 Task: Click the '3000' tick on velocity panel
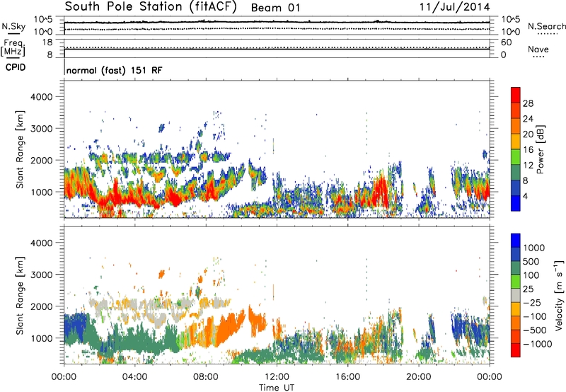pos(41,275)
